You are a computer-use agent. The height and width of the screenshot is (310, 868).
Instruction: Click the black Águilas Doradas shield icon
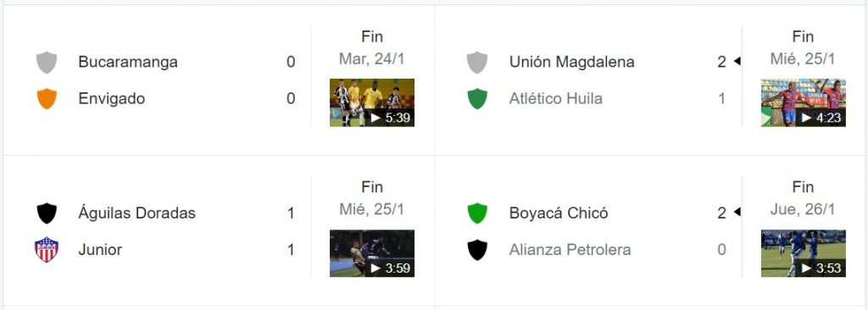(x=47, y=213)
